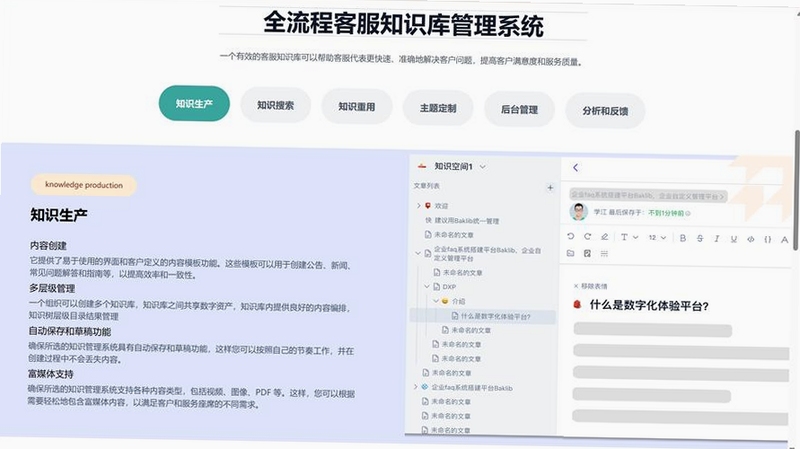
Task: Click the 内容创建 subheading
Action: pyautogui.click(x=48, y=245)
